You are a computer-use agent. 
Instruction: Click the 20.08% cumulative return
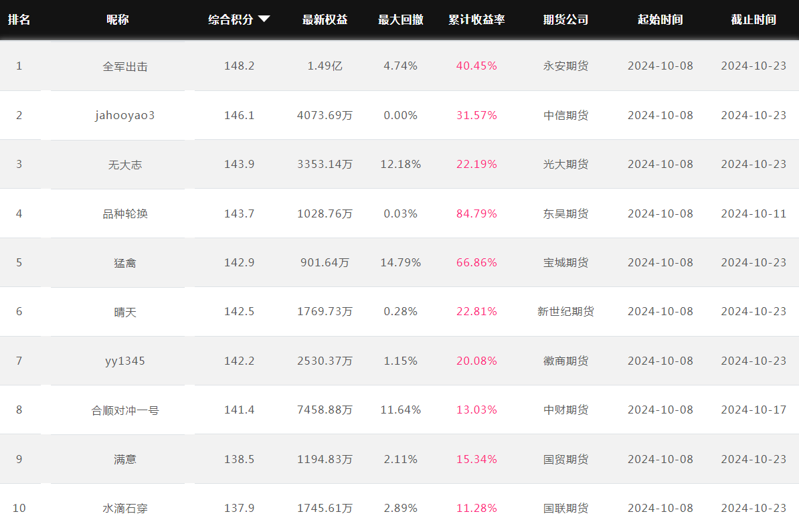coord(476,361)
